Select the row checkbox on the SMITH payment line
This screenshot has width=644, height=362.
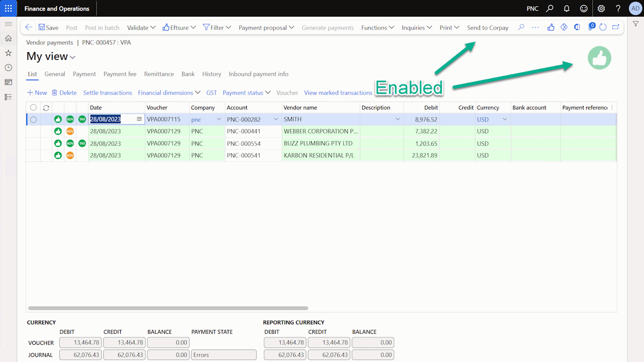(x=33, y=119)
